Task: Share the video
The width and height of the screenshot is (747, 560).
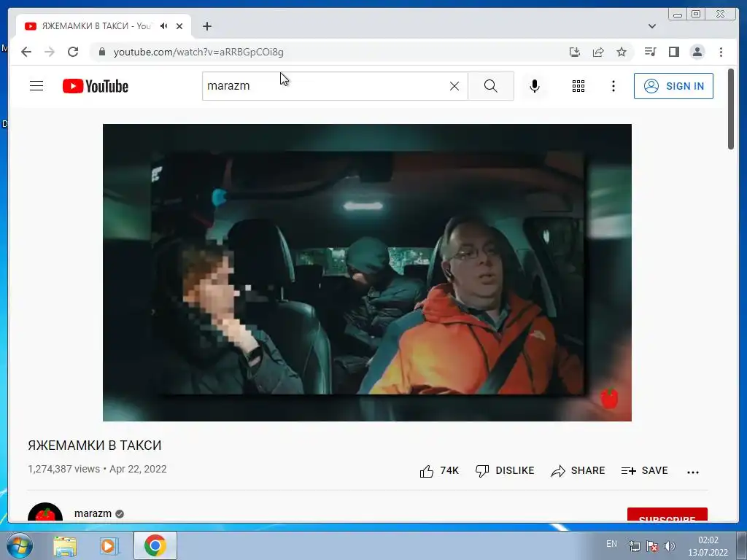Action: click(x=578, y=471)
